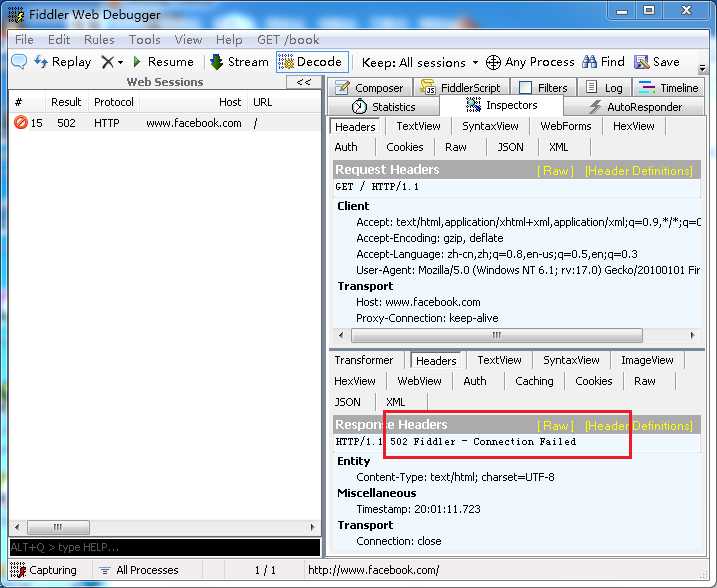Viewport: 717px width, 588px height.
Task: Enable Stream mode in toolbar
Action: click(240, 62)
